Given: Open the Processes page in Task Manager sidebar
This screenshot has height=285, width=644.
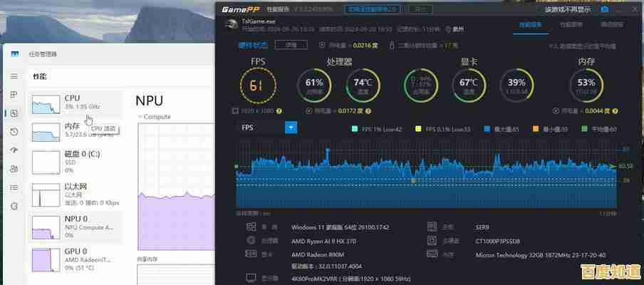Looking at the screenshot, I should click(x=14, y=94).
